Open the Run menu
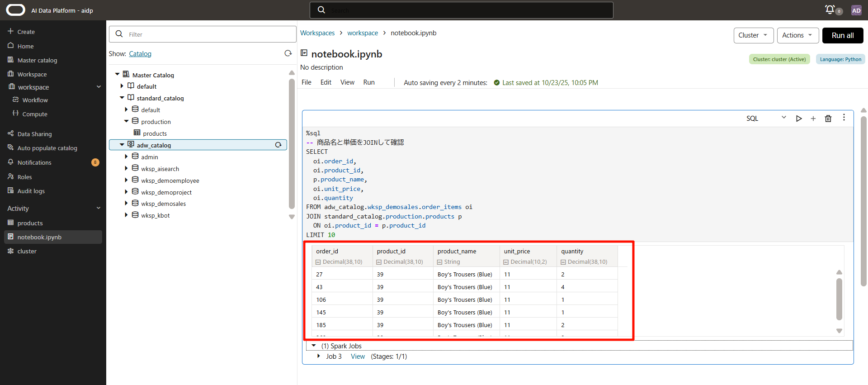The width and height of the screenshot is (868, 385). click(369, 82)
